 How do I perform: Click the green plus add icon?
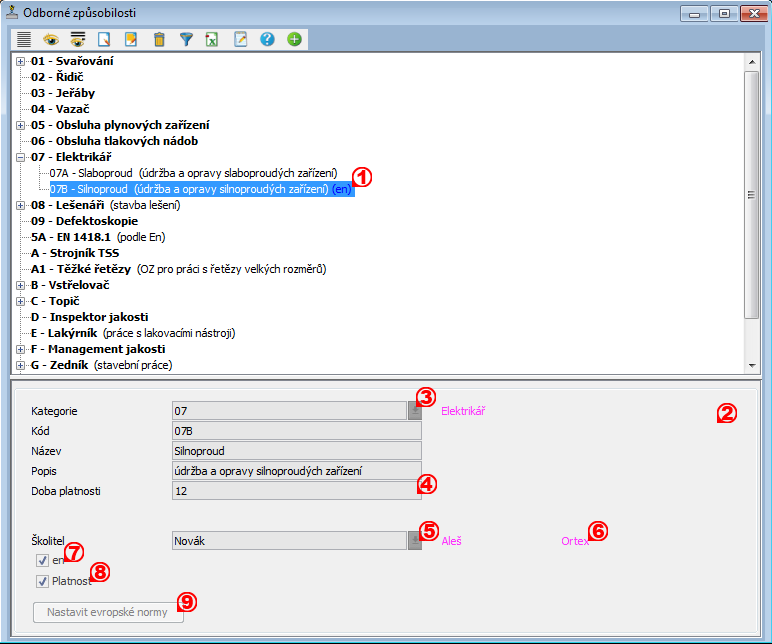click(x=294, y=40)
